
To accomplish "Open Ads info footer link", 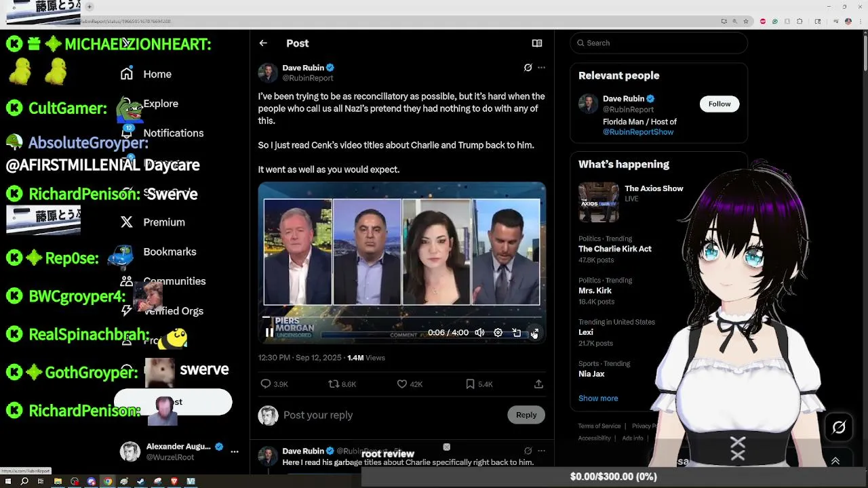I will tap(633, 439).
